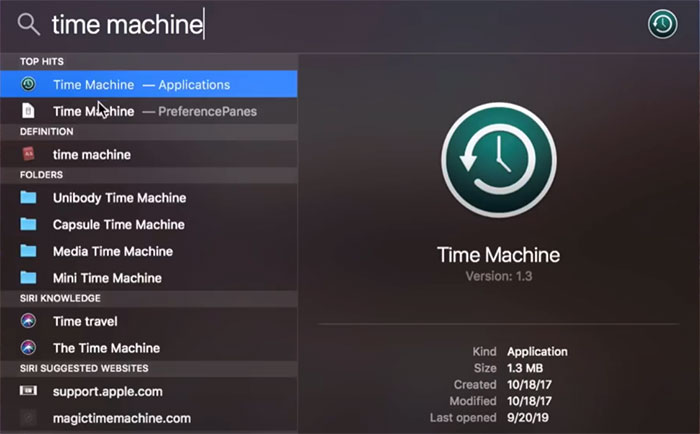This screenshot has height=434, width=700.
Task: Click the magictimemachine.com website icon
Action: (29, 418)
